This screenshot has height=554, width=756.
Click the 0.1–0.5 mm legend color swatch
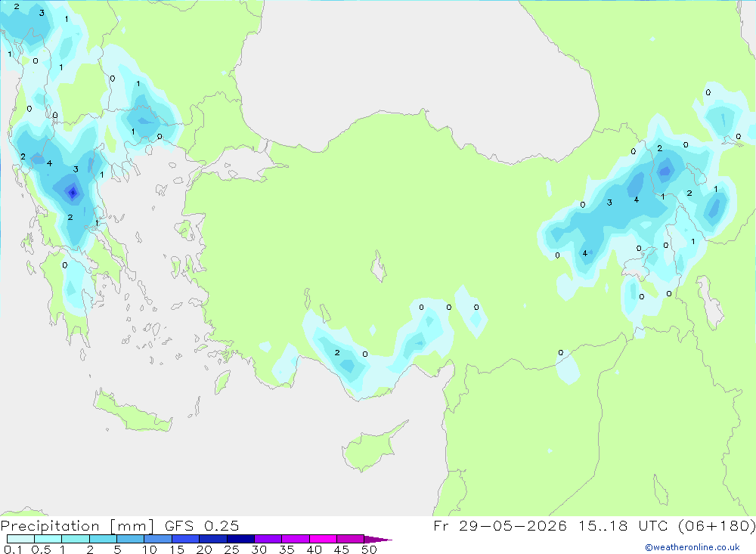click(20, 539)
